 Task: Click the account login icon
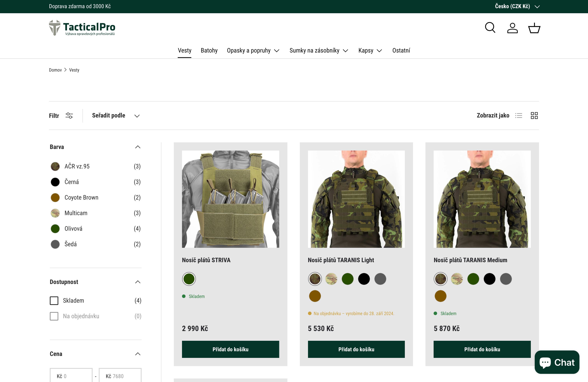(512, 28)
